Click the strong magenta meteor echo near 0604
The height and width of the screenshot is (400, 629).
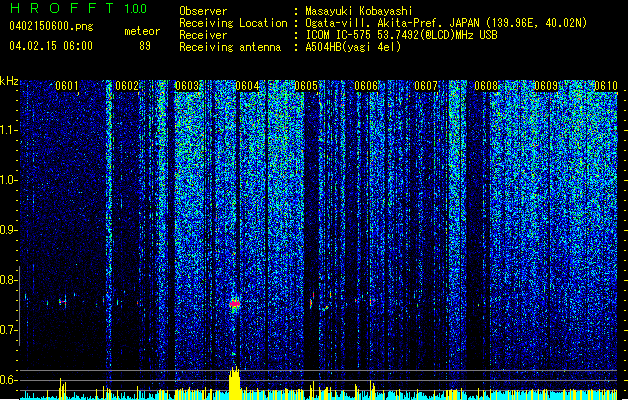[235, 304]
